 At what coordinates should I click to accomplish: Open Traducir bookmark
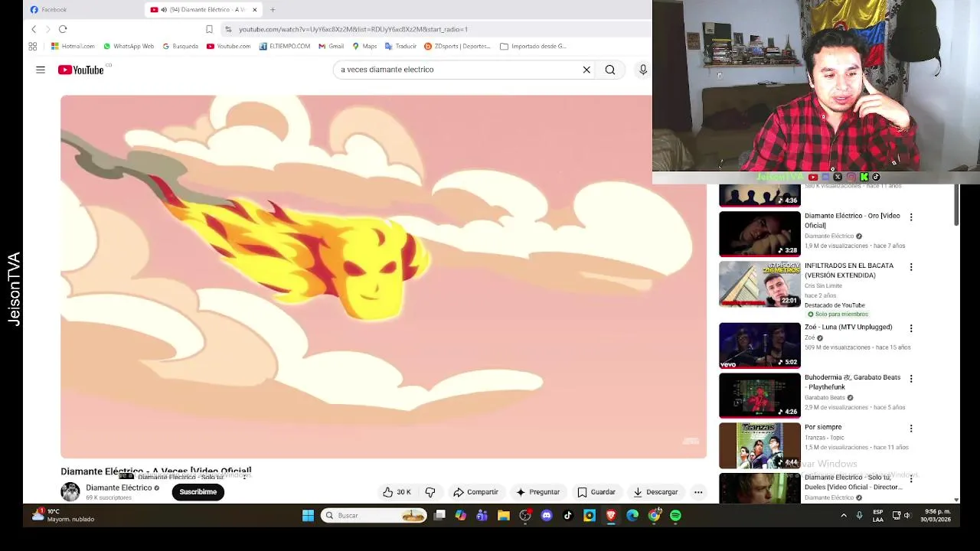400,46
